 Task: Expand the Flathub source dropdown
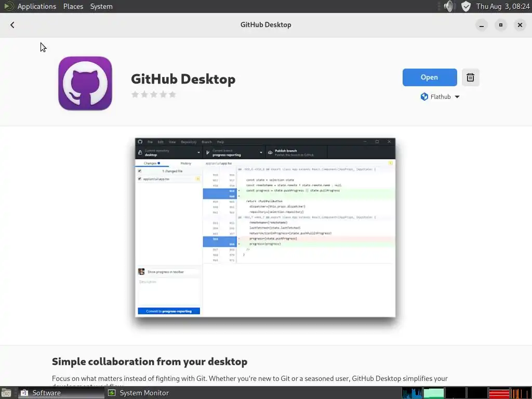point(440,97)
